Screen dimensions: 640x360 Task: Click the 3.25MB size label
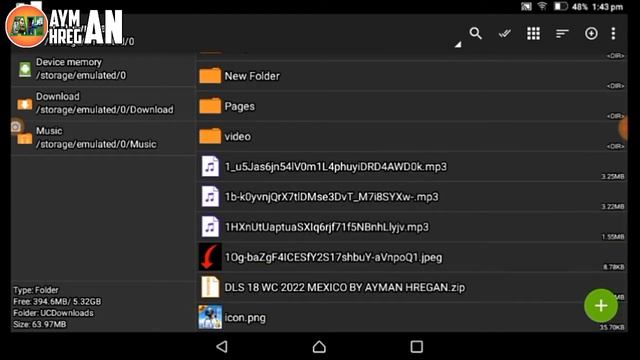tap(612, 177)
